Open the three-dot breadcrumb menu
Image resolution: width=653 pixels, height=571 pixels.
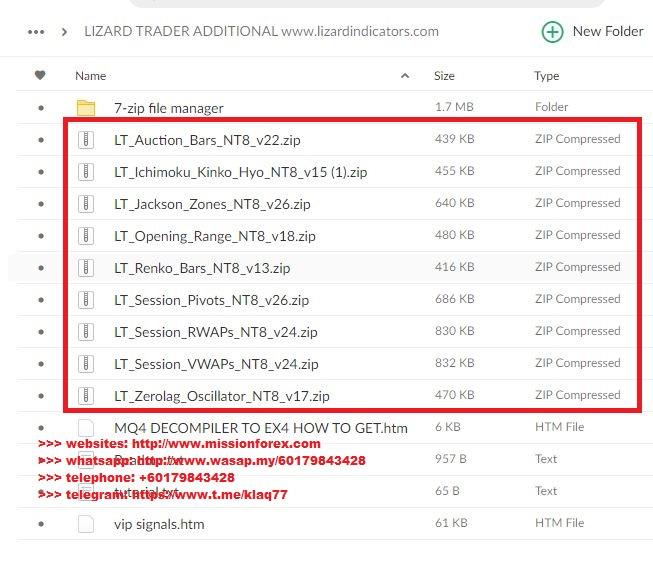click(36, 31)
